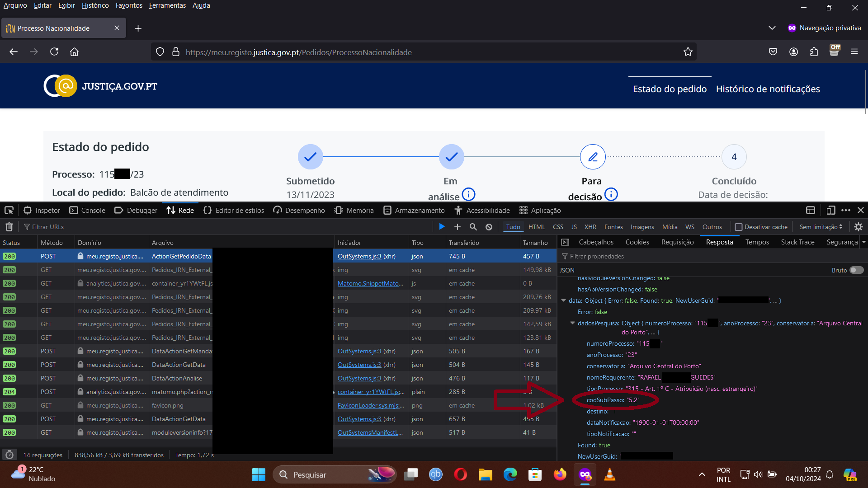Open OutSystems.js:3 initiator of ActionGetPedidoData

pyautogui.click(x=359, y=256)
